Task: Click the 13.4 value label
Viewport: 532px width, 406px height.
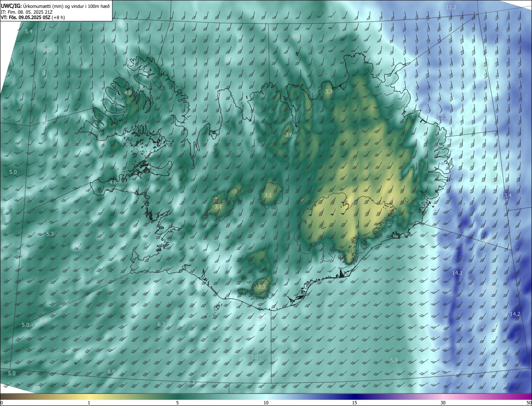Action: [x=506, y=195]
